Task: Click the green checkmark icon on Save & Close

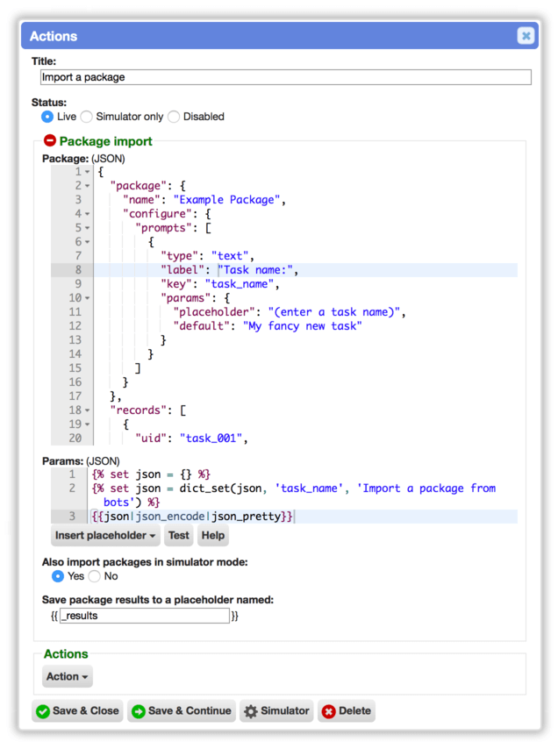Action: (x=43, y=711)
